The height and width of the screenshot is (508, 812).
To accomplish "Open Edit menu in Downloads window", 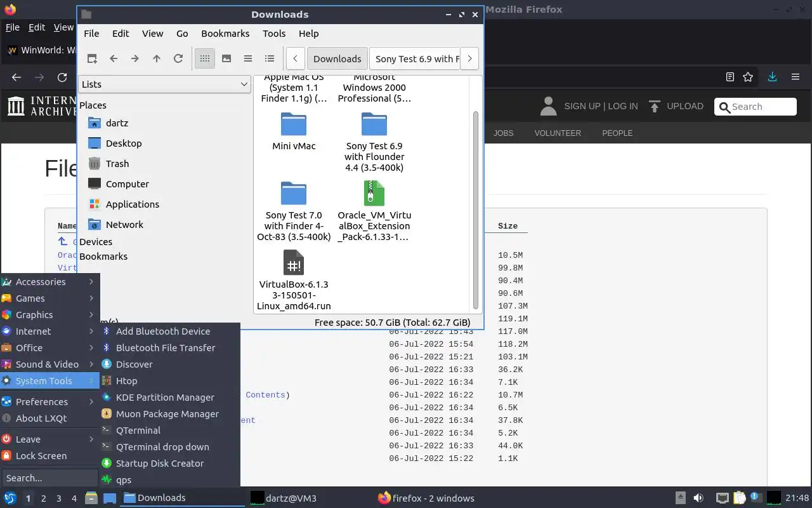I will (x=121, y=33).
